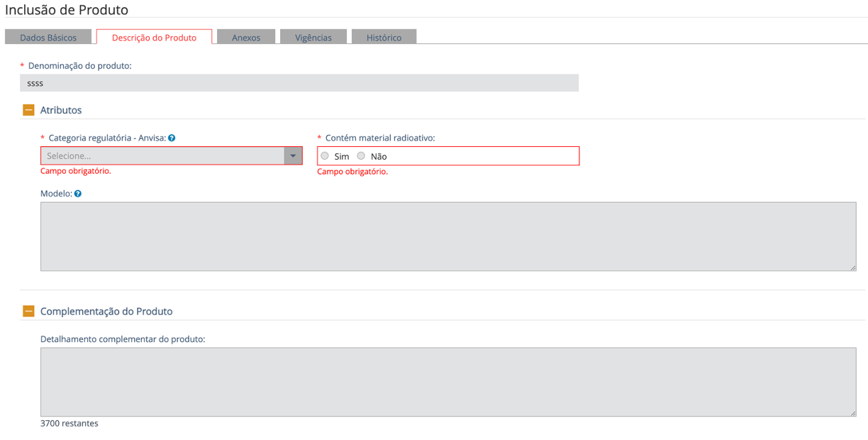This screenshot has width=868, height=440.
Task: Click resize handle of Detalhamento complementar textarea
Action: click(x=852, y=413)
